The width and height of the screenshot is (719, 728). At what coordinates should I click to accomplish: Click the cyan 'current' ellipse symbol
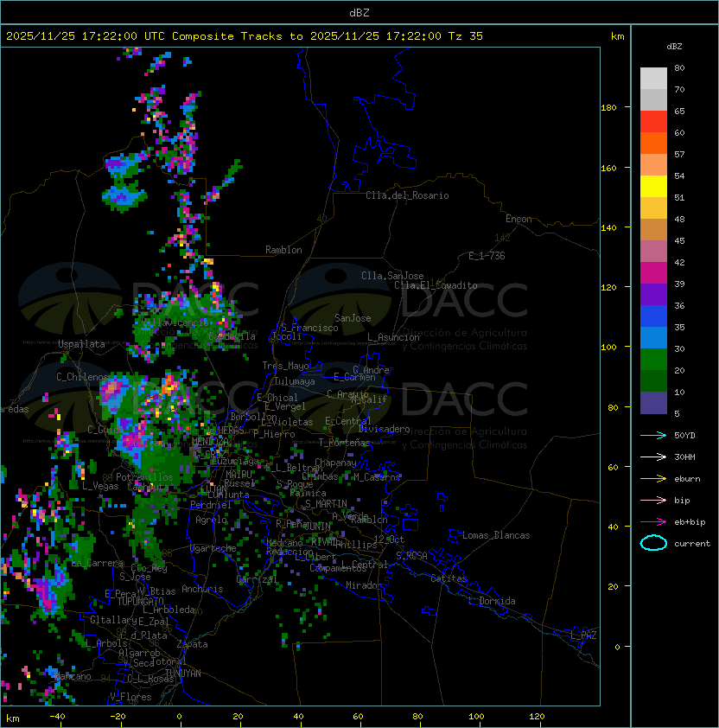653,543
